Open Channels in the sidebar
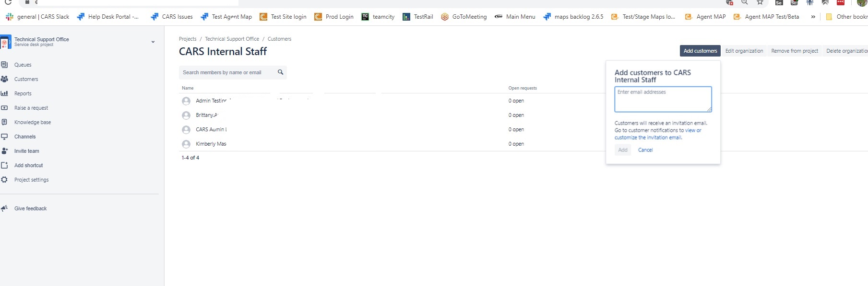The image size is (868, 286). point(25,137)
